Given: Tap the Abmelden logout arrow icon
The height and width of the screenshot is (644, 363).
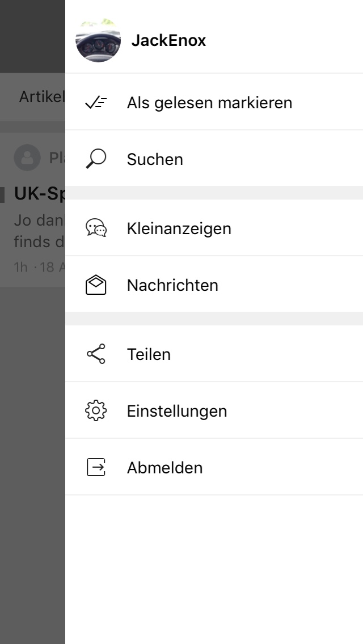Looking at the screenshot, I should coord(96,468).
